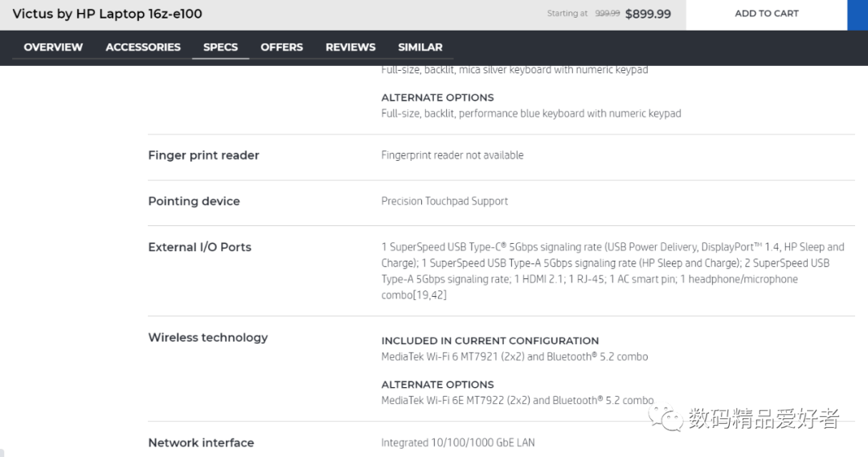Click Alternate Options under Wireless technology

437,385
